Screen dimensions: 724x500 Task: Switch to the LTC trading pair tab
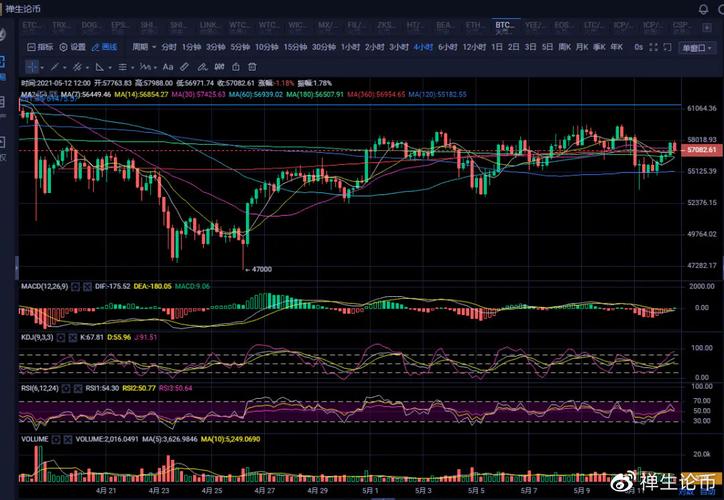(x=594, y=24)
